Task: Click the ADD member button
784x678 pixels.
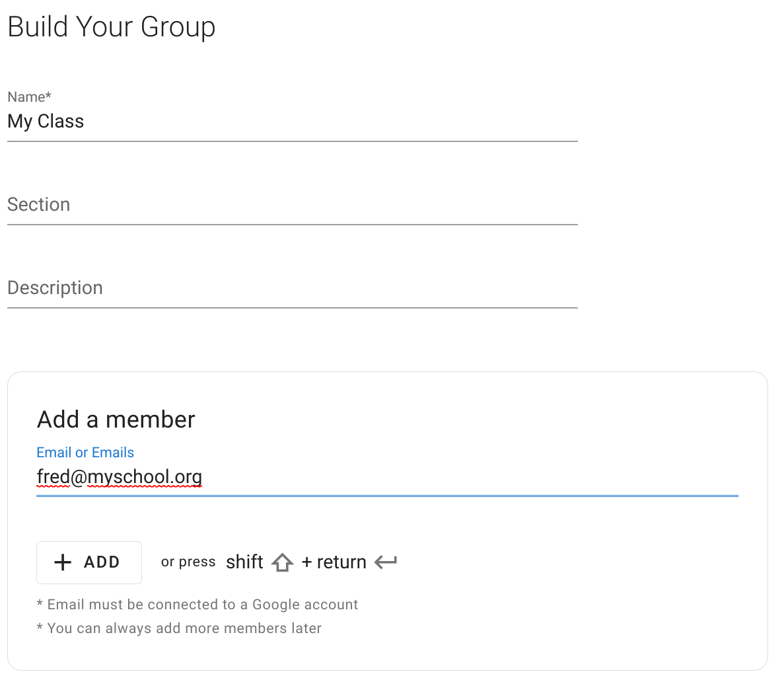Action: pos(89,562)
